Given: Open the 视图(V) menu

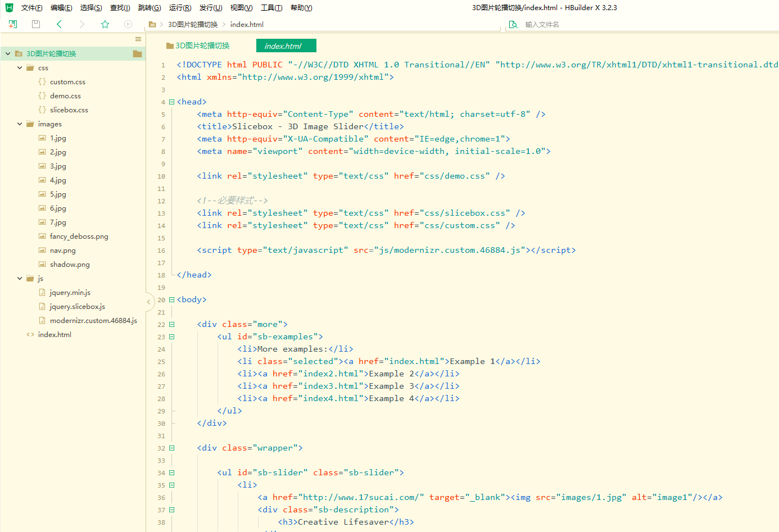Looking at the screenshot, I should (241, 8).
